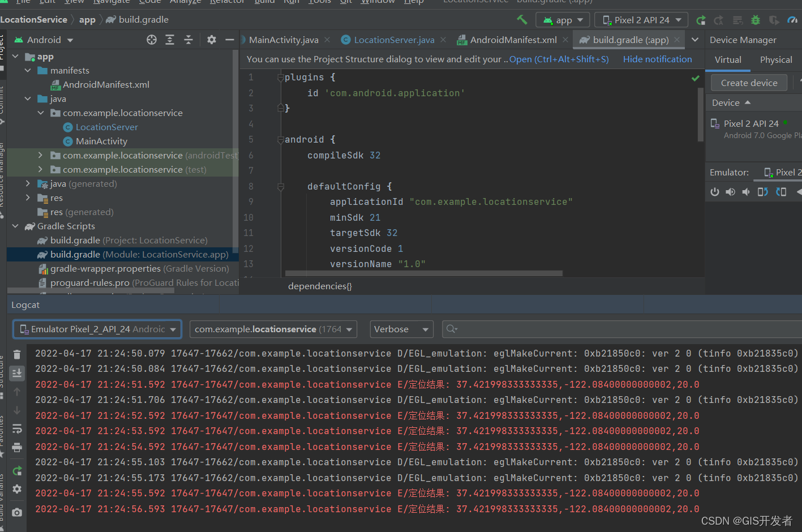802x532 pixels.
Task: Close the AndroidManifest.xml tab
Action: click(x=565, y=40)
